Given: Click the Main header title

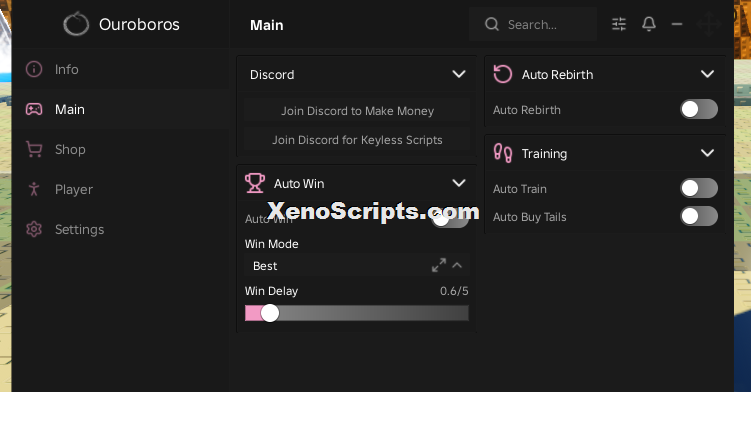Looking at the screenshot, I should (267, 25).
